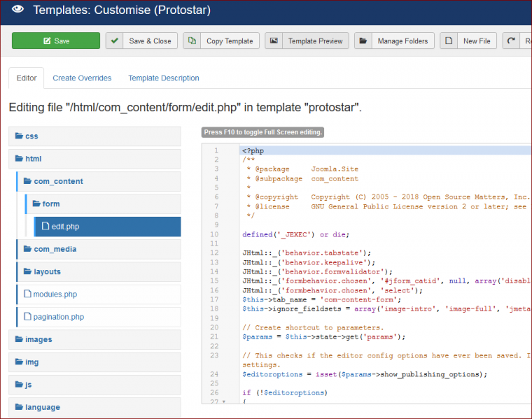
Task: Open modules.php from the file tree
Action: [55, 294]
